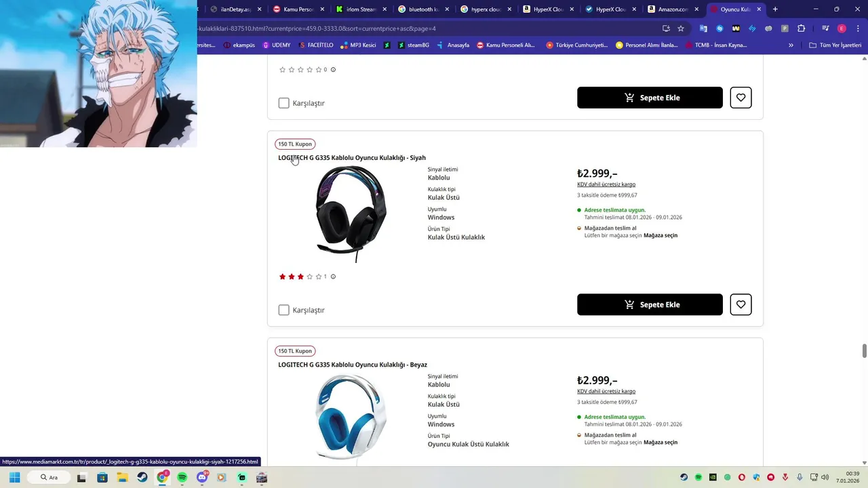Image resolution: width=868 pixels, height=488 pixels.
Task: Show more bookmarks via chevron overflow
Action: click(x=791, y=45)
